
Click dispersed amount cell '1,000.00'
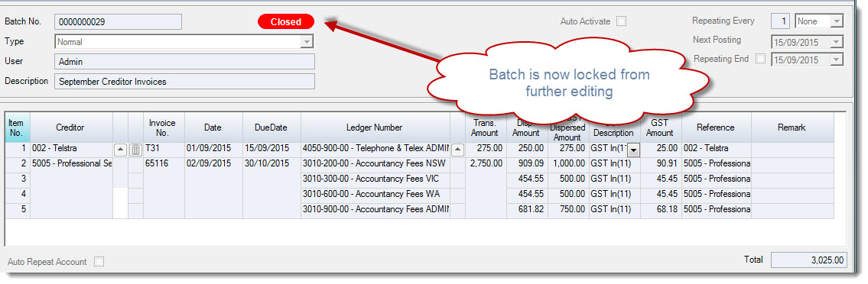coord(568,164)
